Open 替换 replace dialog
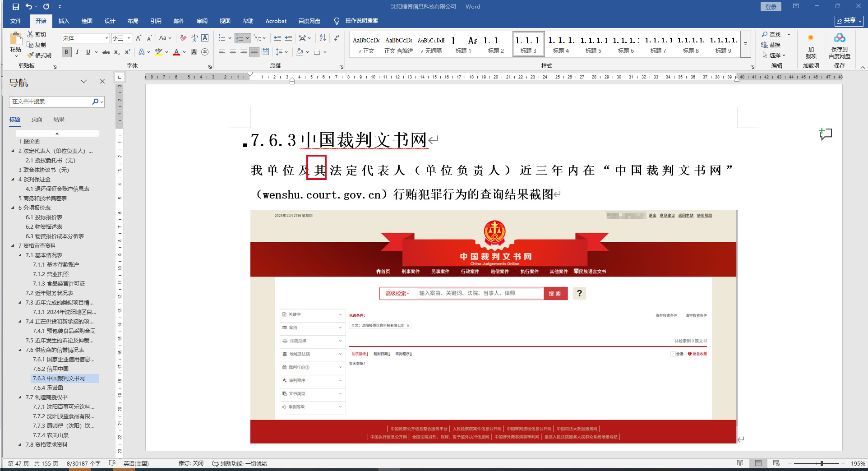 771,45
